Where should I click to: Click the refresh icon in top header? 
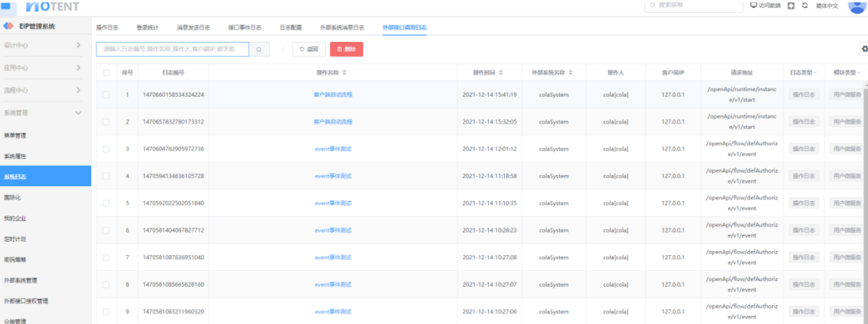coord(805,6)
